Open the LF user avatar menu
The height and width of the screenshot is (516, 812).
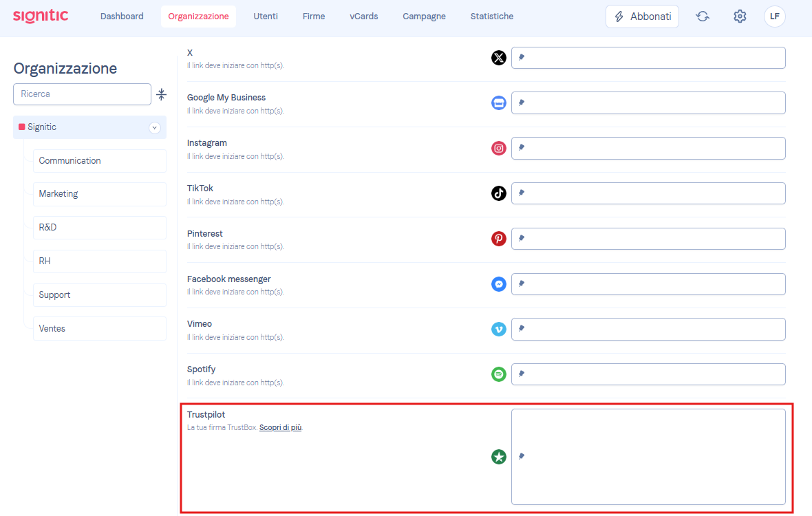click(x=774, y=17)
